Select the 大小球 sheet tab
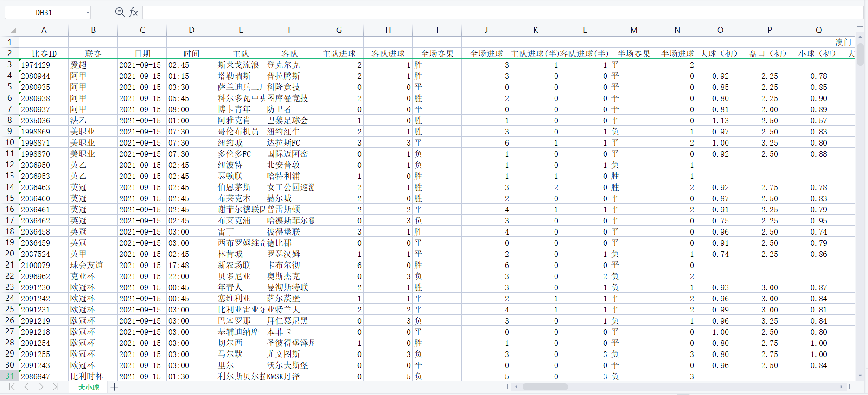868x395 pixels. tap(89, 387)
